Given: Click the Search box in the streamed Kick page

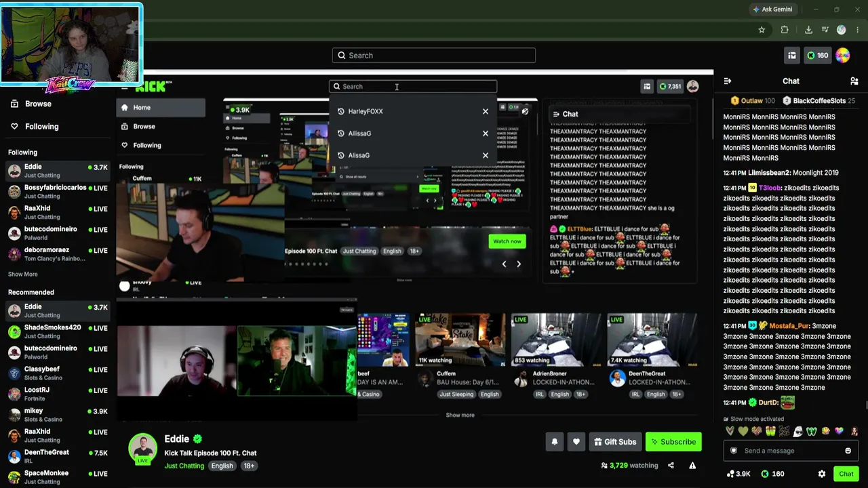Looking at the screenshot, I should tap(413, 86).
